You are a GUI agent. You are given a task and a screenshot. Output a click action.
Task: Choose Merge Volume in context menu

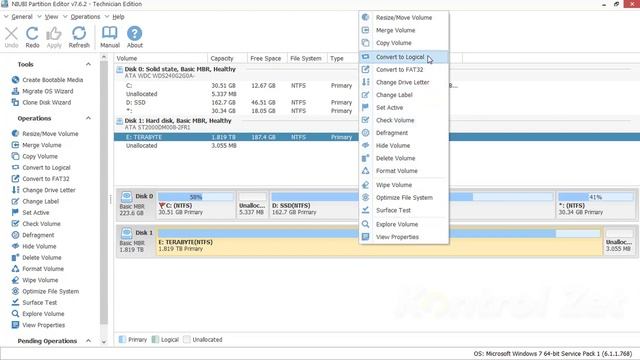pyautogui.click(x=404, y=30)
